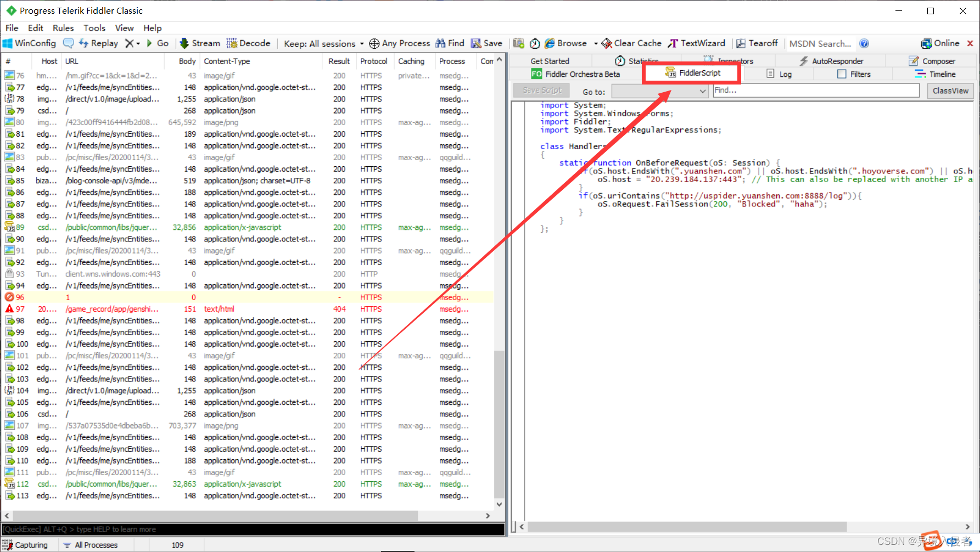Screen dimensions: 980x552
Task: Click script icon of session 89
Action: click(9, 227)
